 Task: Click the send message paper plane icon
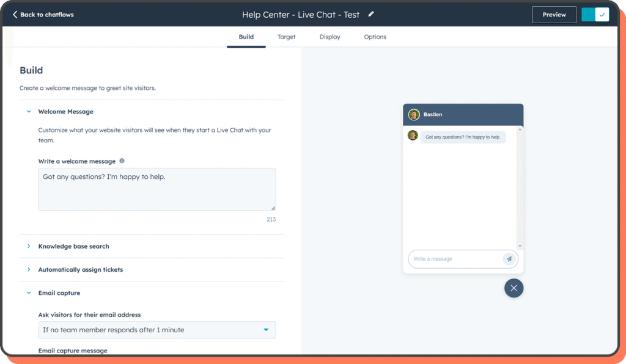click(x=509, y=259)
